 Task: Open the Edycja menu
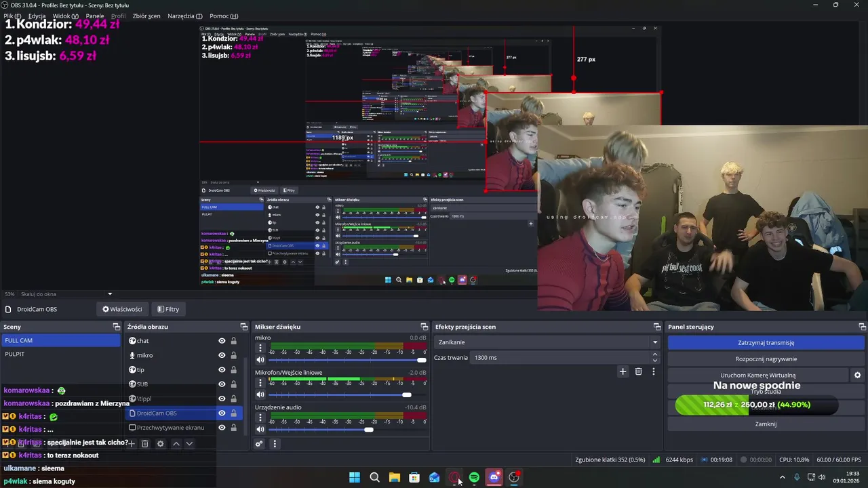(x=37, y=16)
